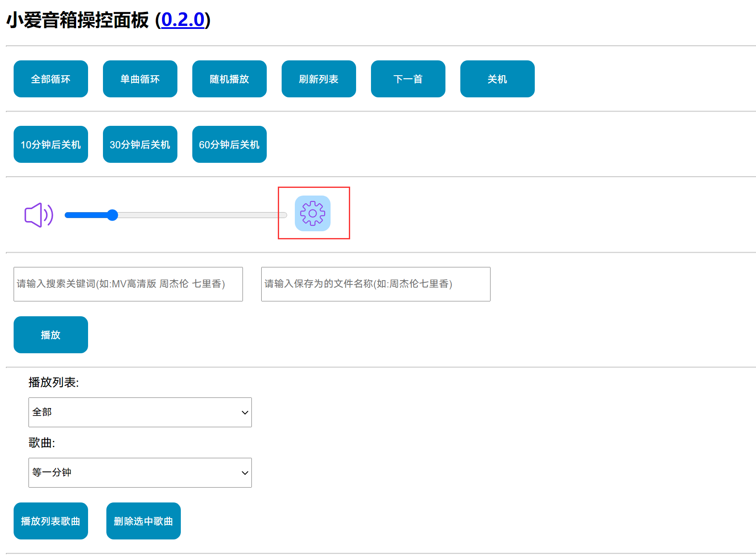This screenshot has height=559, width=756.
Task: Enable 随机播放 shuffle mode
Action: pyautogui.click(x=229, y=79)
